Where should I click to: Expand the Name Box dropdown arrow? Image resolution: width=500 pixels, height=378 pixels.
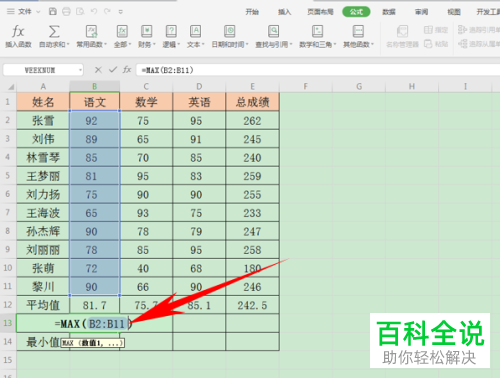click(80, 70)
